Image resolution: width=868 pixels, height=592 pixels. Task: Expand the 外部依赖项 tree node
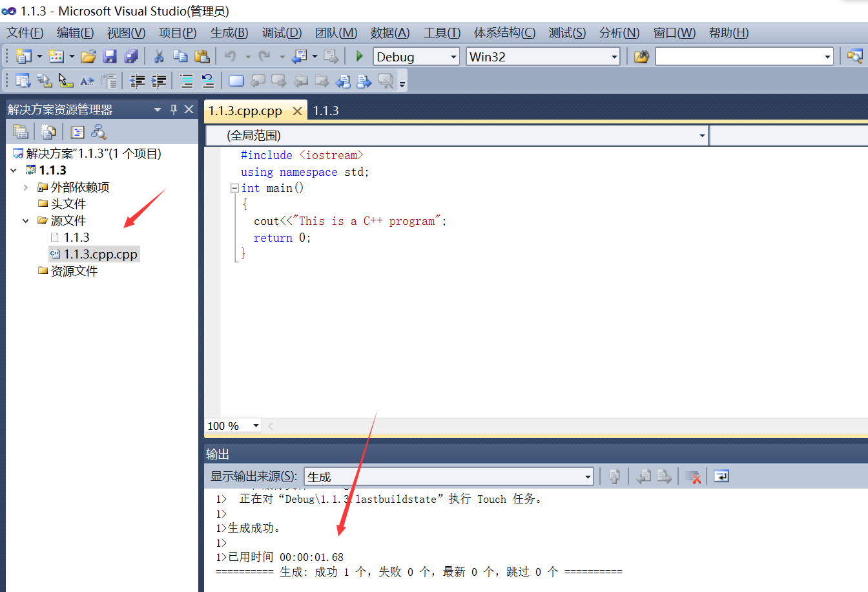click(x=26, y=187)
